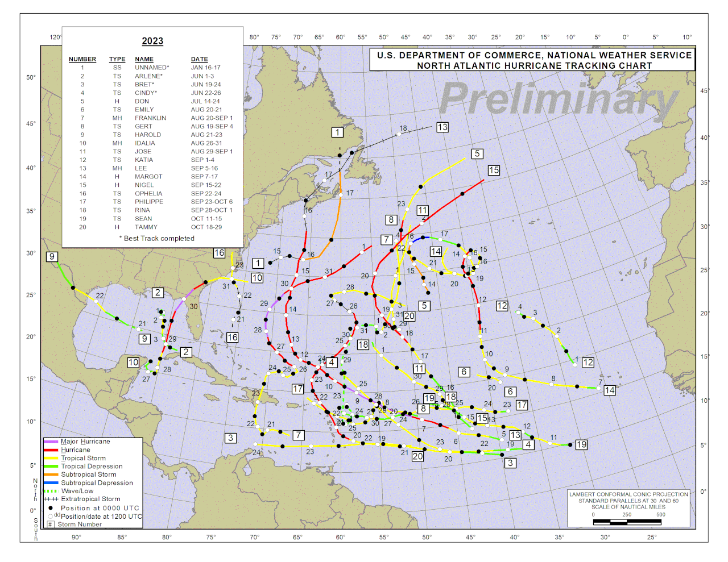The image size is (728, 562).
Task: Click the Extratropical Storm hatched line symbol
Action: [51, 499]
